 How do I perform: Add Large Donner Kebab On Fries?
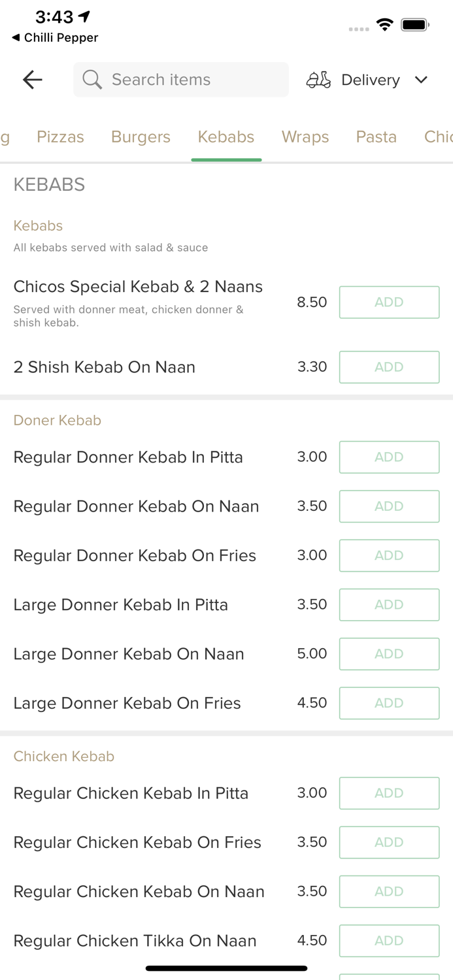(x=389, y=703)
